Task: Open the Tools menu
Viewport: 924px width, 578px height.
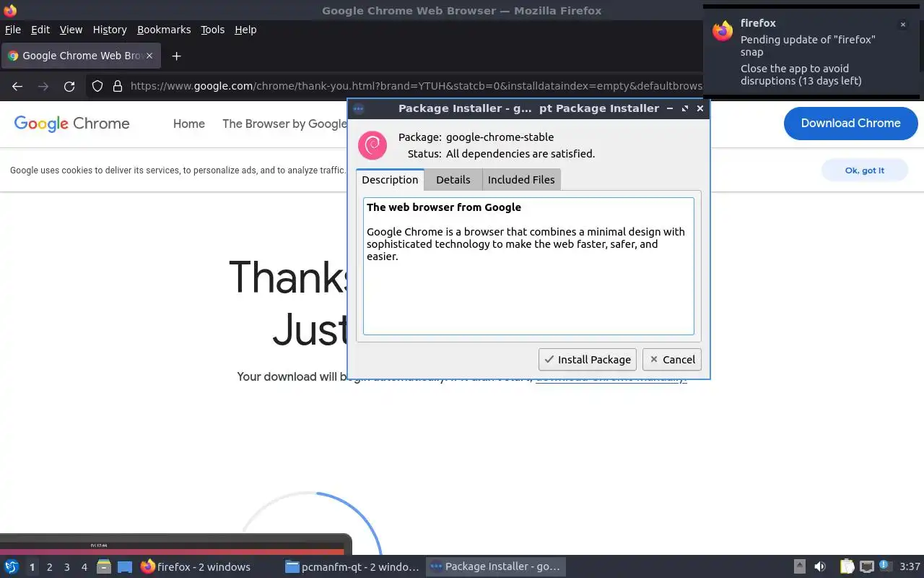Action: pos(212,30)
